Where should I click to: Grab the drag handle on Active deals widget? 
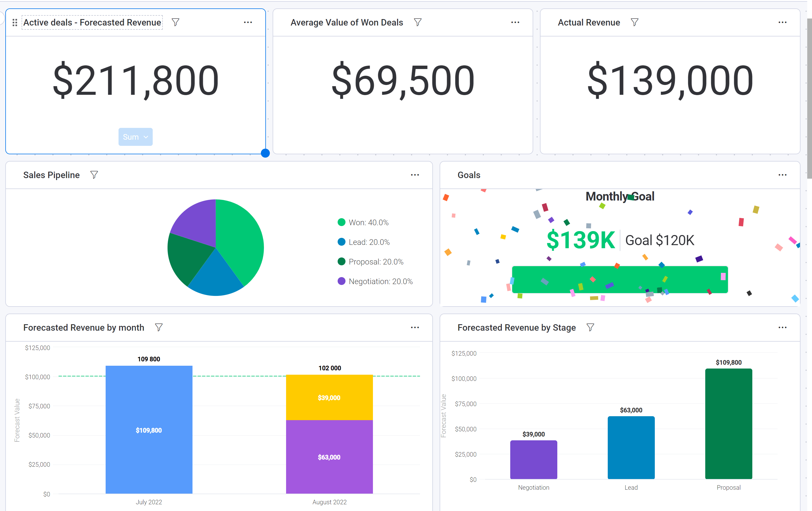[x=15, y=23]
